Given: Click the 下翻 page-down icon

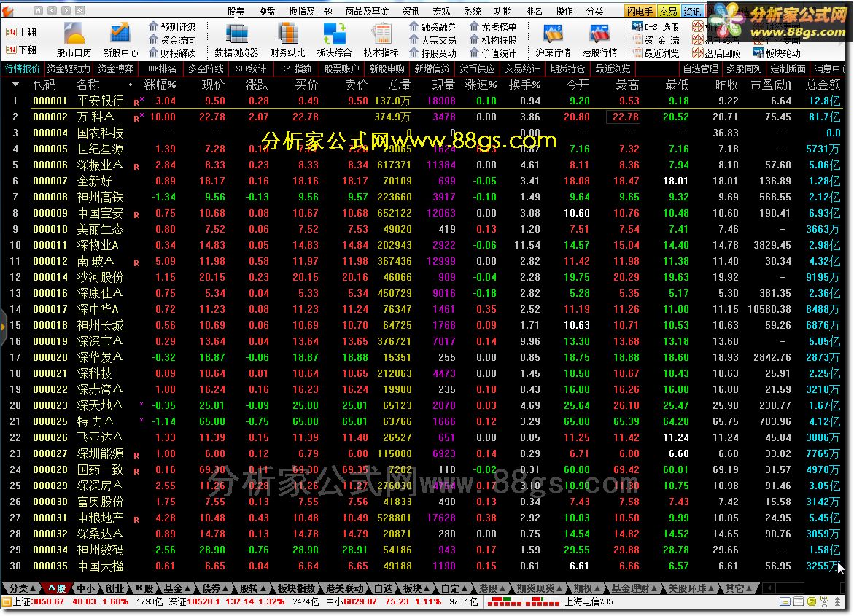Looking at the screenshot, I should tap(11, 50).
